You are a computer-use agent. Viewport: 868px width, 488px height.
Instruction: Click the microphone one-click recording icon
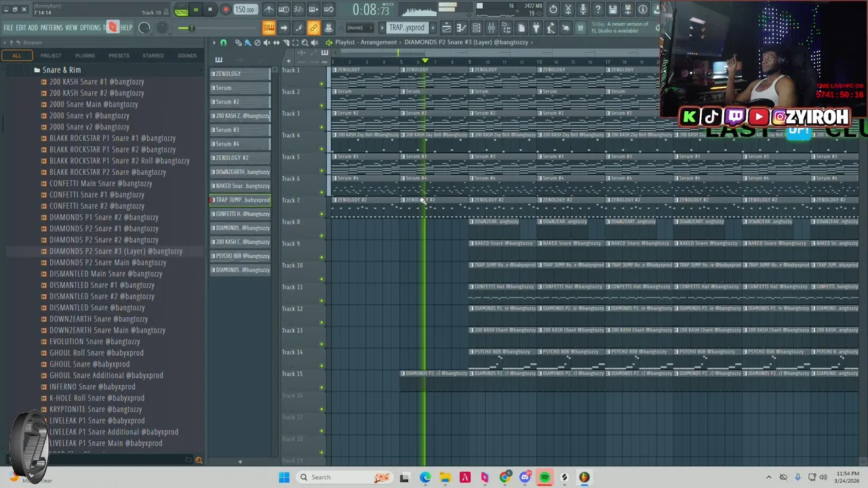click(583, 9)
